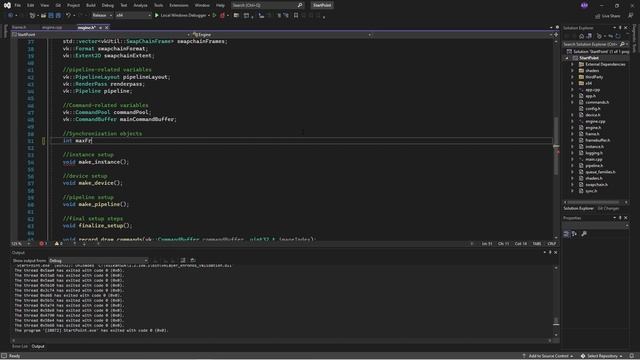Pin the Solution Explorer panel
This screenshot has height=360, width=640.
pyautogui.click(x=620, y=28)
